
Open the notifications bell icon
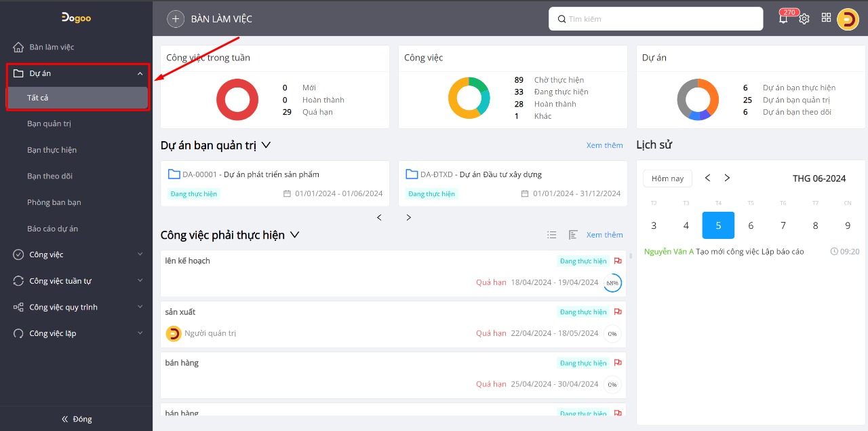point(783,19)
